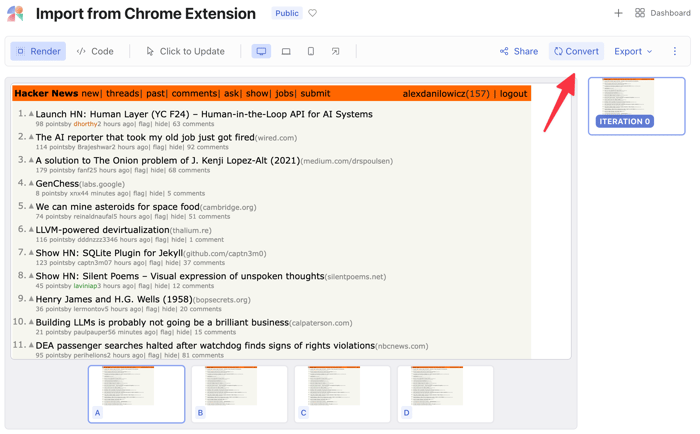Select variant B thumbnail

tap(239, 394)
